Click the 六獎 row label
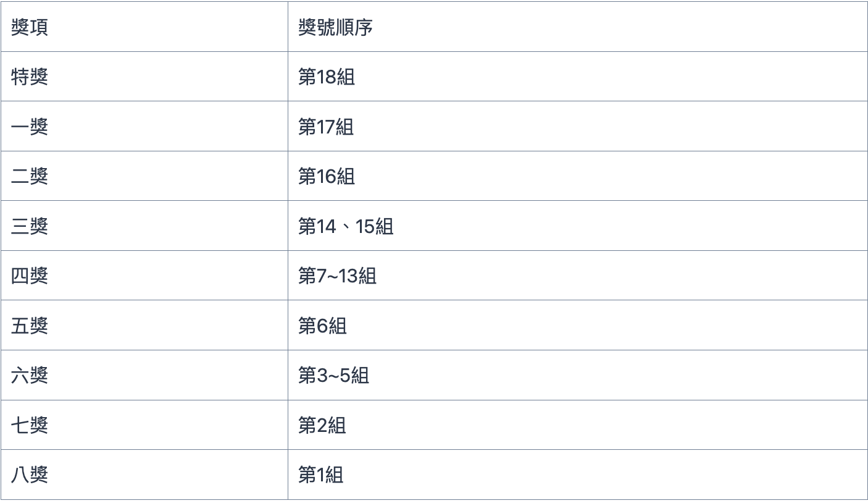The height and width of the screenshot is (503, 868). point(144,375)
